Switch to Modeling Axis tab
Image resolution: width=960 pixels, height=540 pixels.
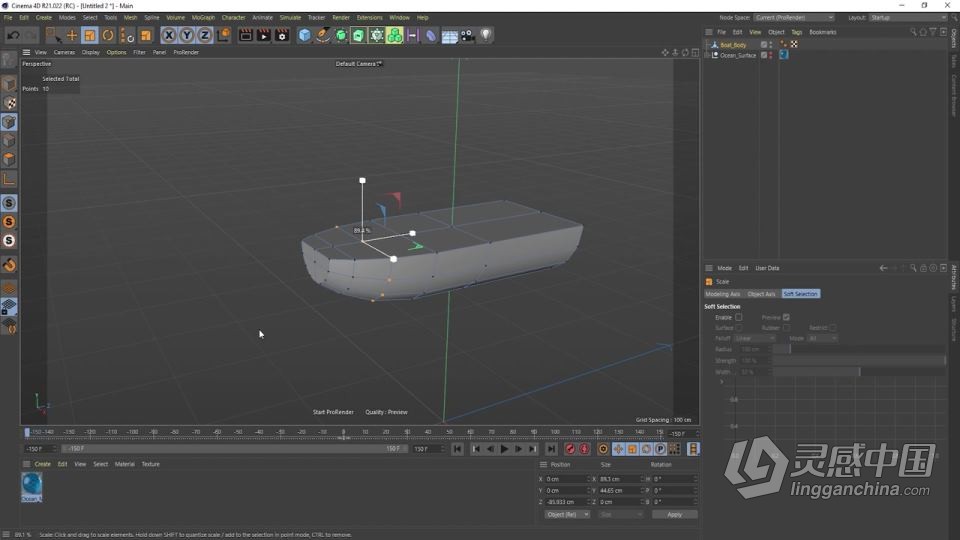(722, 294)
